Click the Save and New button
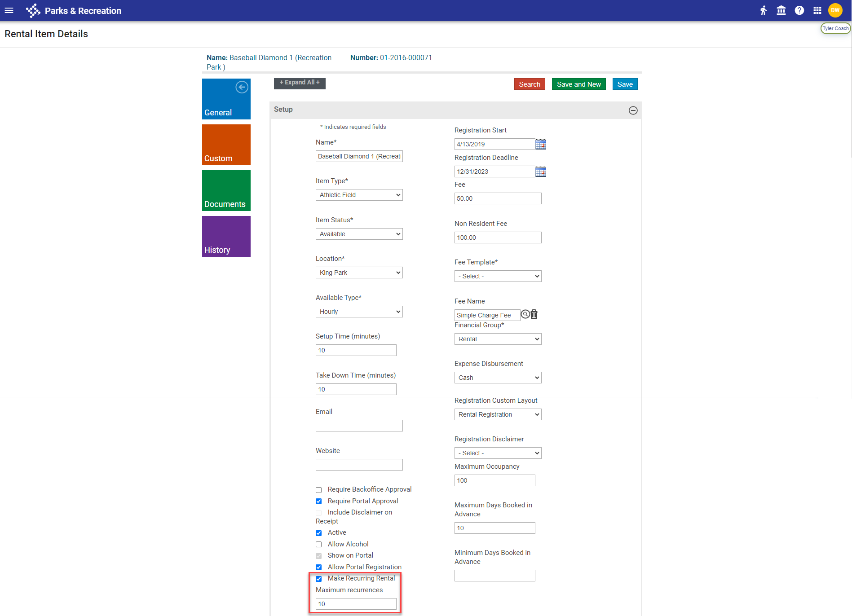The width and height of the screenshot is (852, 616). pyautogui.click(x=578, y=84)
